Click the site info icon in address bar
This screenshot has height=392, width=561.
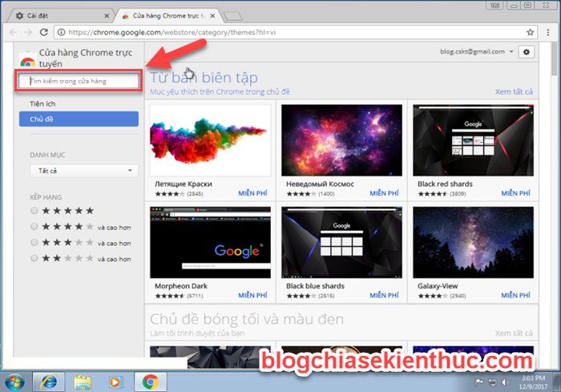[61, 32]
